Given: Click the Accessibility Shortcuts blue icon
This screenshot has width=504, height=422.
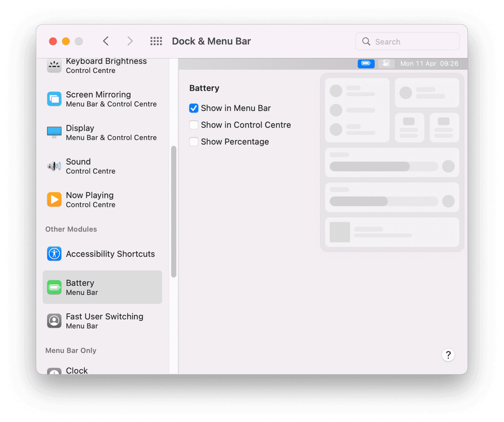Looking at the screenshot, I should click(x=54, y=254).
